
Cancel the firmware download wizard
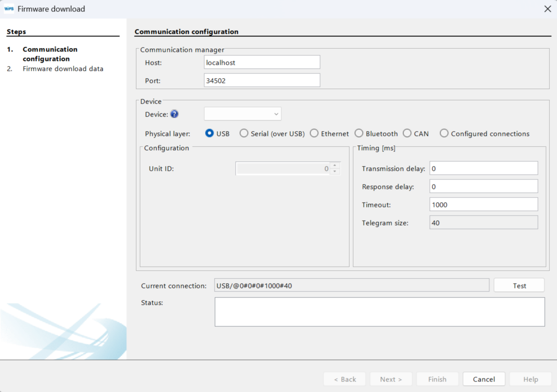(x=484, y=379)
